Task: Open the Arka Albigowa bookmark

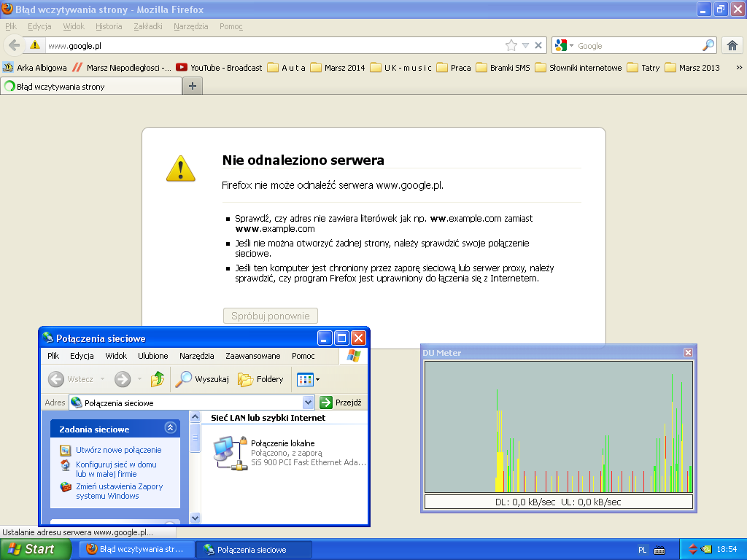Action: [35, 68]
